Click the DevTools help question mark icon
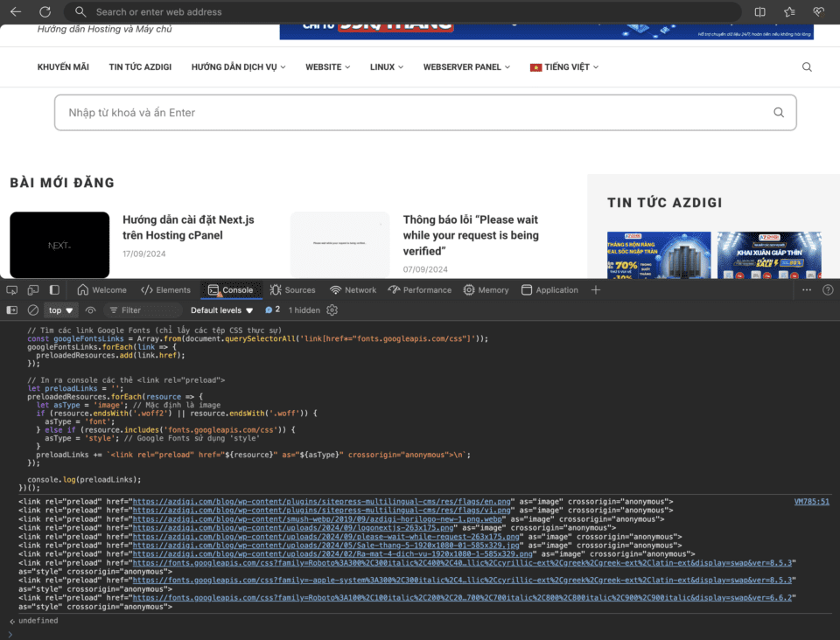The width and height of the screenshot is (840, 640). pyautogui.click(x=828, y=290)
